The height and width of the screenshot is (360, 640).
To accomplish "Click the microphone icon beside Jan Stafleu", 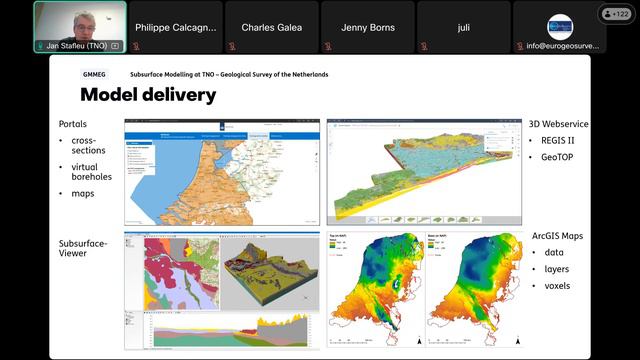I will point(40,46).
